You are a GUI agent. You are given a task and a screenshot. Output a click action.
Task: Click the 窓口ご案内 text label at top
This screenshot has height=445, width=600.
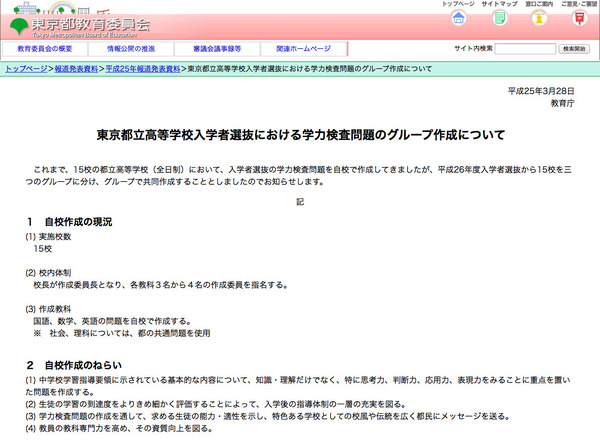(x=539, y=4)
